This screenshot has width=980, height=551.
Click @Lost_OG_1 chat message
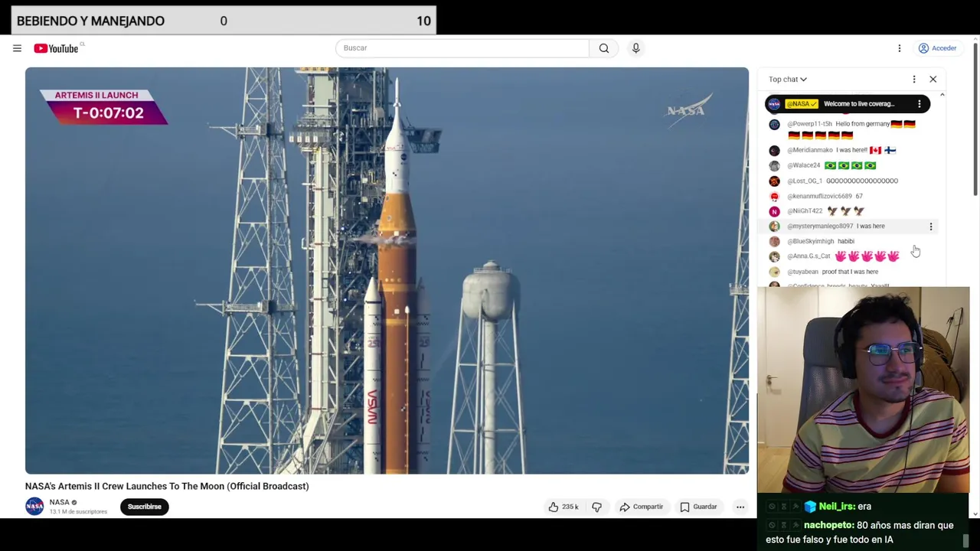[x=850, y=181]
